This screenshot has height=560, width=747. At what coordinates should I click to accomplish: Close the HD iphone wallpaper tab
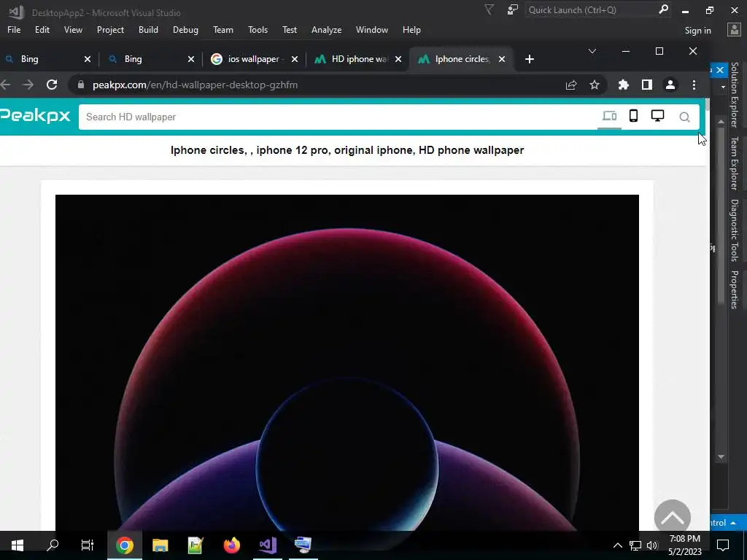(x=398, y=59)
